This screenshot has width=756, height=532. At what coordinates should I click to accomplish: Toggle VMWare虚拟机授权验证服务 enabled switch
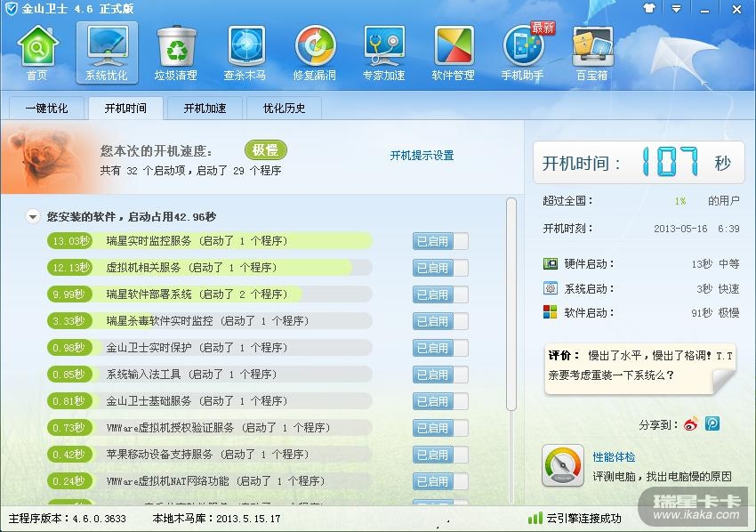(x=440, y=428)
